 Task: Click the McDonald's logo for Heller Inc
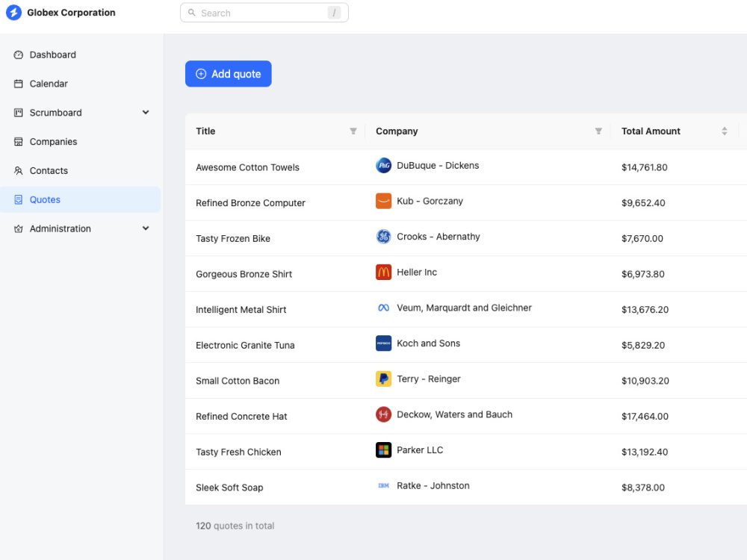point(383,273)
